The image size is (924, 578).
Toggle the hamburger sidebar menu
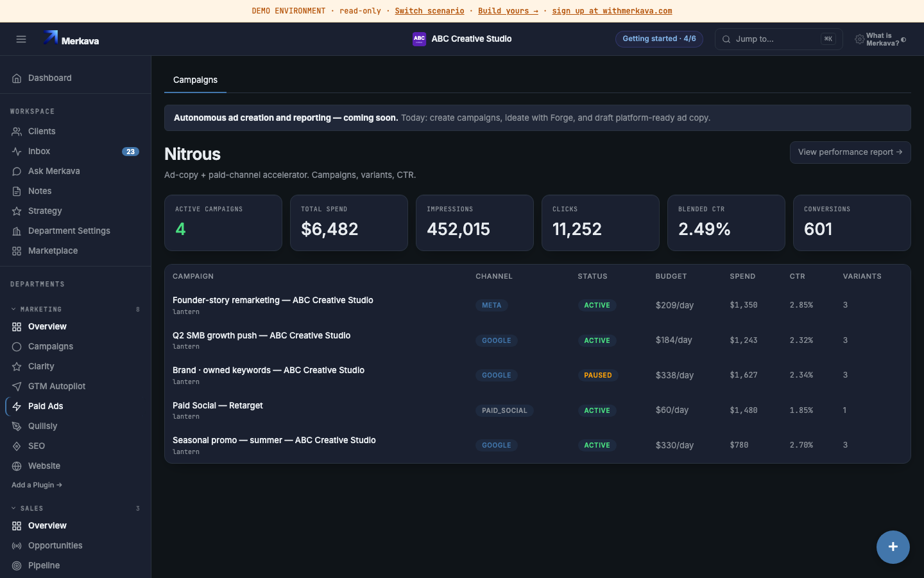pyautogui.click(x=21, y=39)
